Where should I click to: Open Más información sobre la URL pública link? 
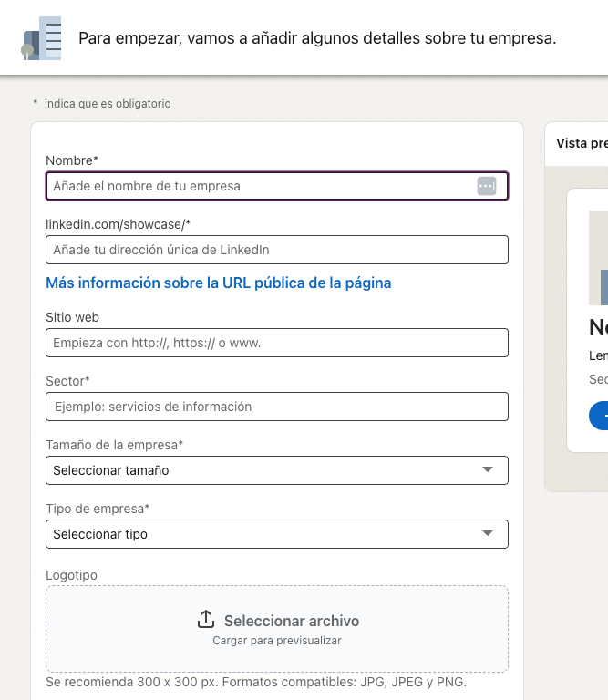[219, 283]
